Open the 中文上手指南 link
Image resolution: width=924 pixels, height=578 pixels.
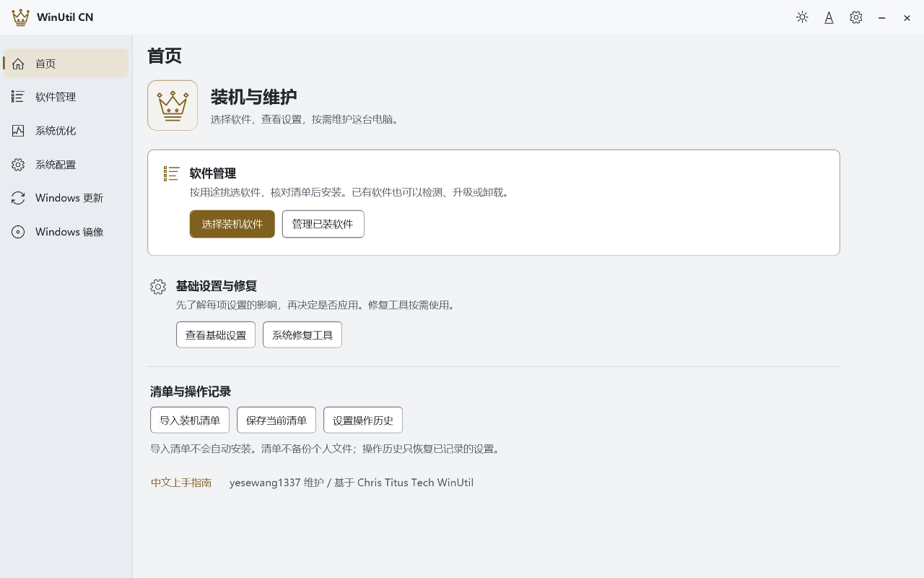[x=181, y=483]
